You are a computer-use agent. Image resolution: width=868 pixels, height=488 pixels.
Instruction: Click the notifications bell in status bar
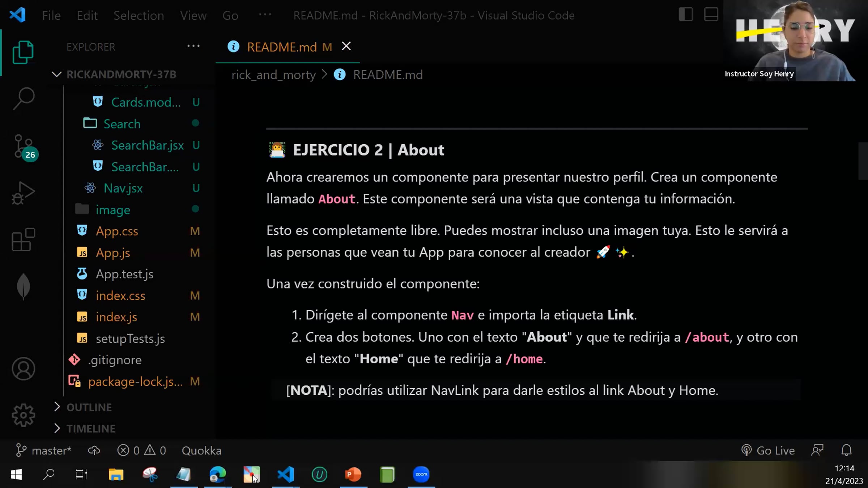(846, 450)
